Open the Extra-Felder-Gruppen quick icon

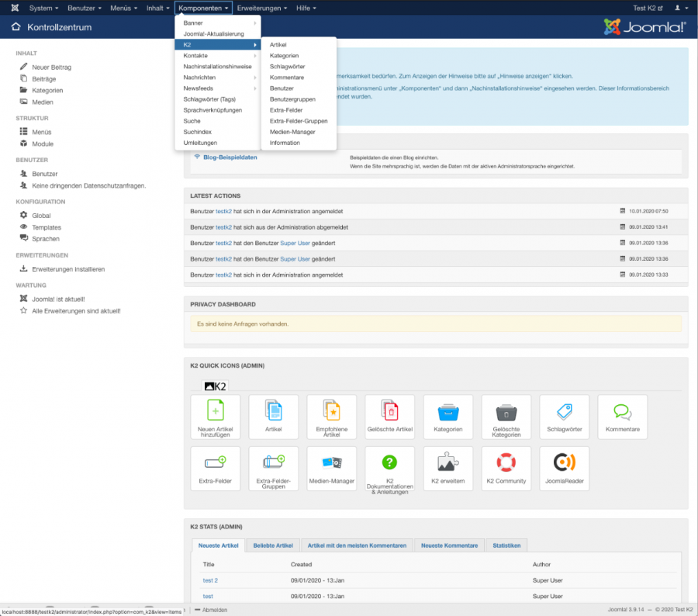(x=273, y=469)
